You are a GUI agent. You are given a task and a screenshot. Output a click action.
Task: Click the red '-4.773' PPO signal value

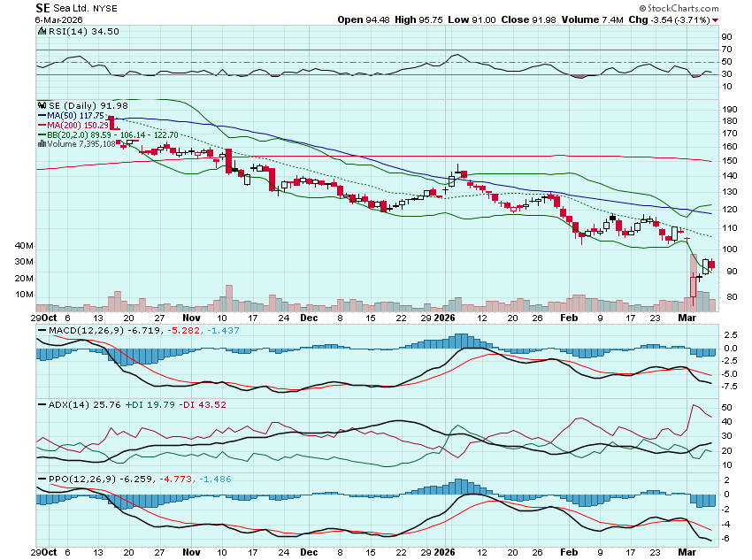175,479
